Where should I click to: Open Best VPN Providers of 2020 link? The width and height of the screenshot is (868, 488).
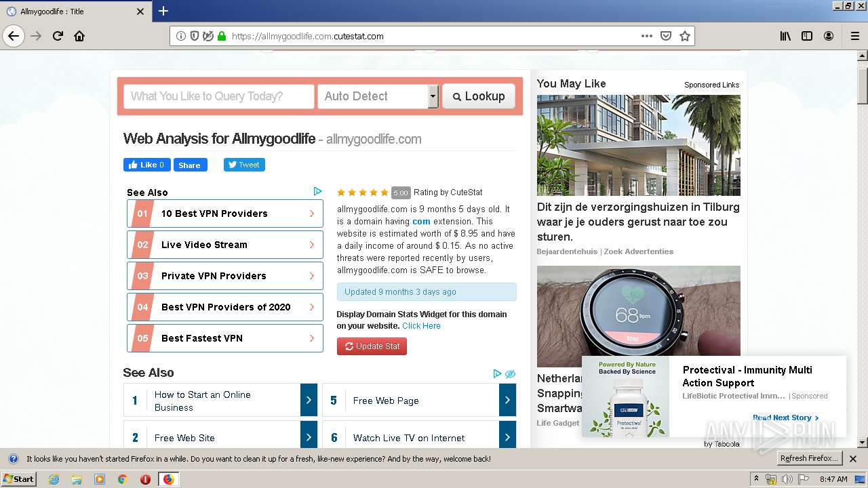tap(225, 307)
